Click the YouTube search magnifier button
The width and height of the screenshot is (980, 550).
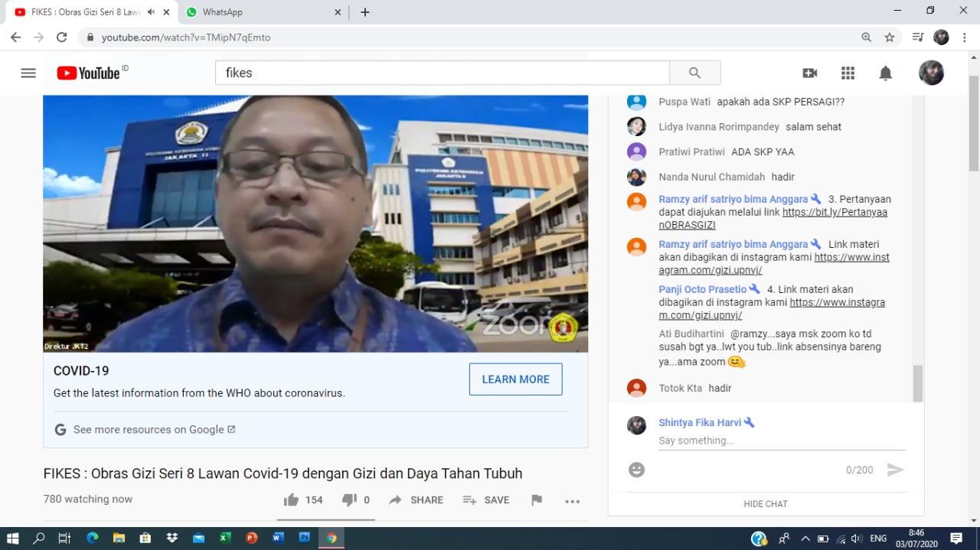[694, 73]
